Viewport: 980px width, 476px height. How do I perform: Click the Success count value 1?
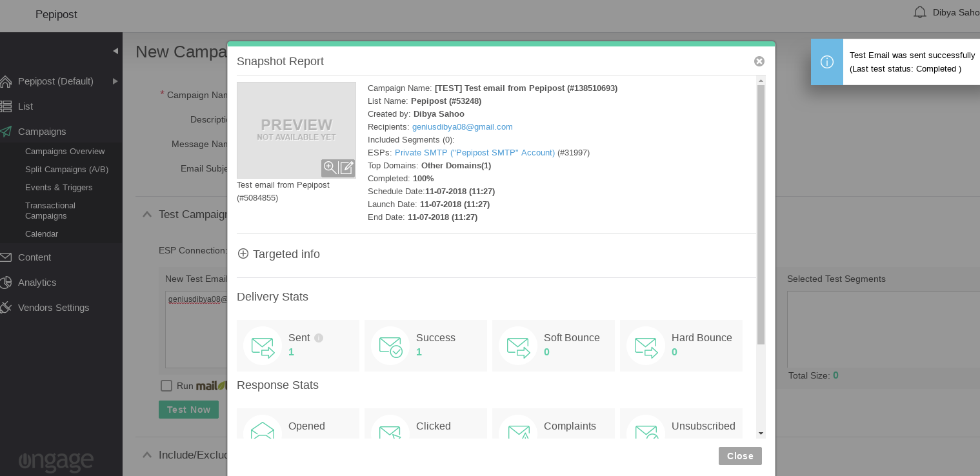(419, 352)
